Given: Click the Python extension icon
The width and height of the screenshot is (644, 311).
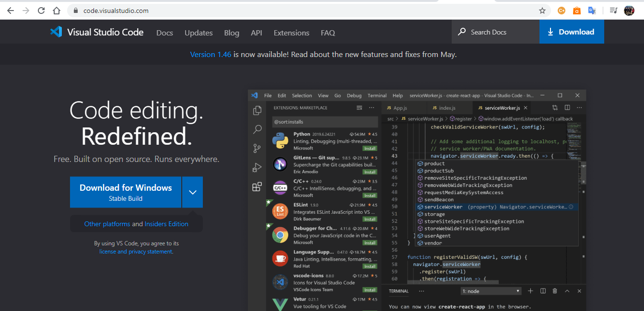Looking at the screenshot, I should click(280, 141).
